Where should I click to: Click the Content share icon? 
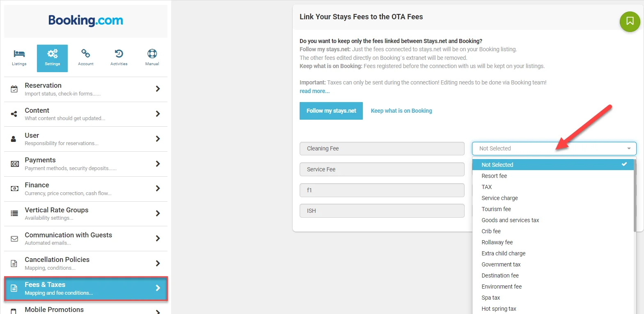click(14, 114)
